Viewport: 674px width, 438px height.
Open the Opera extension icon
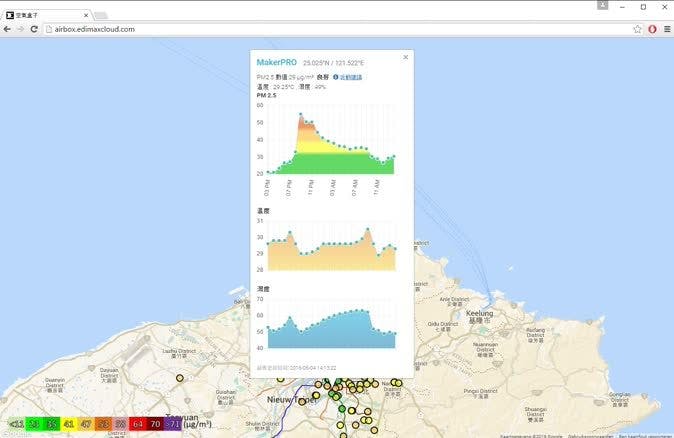pyautogui.click(x=653, y=29)
